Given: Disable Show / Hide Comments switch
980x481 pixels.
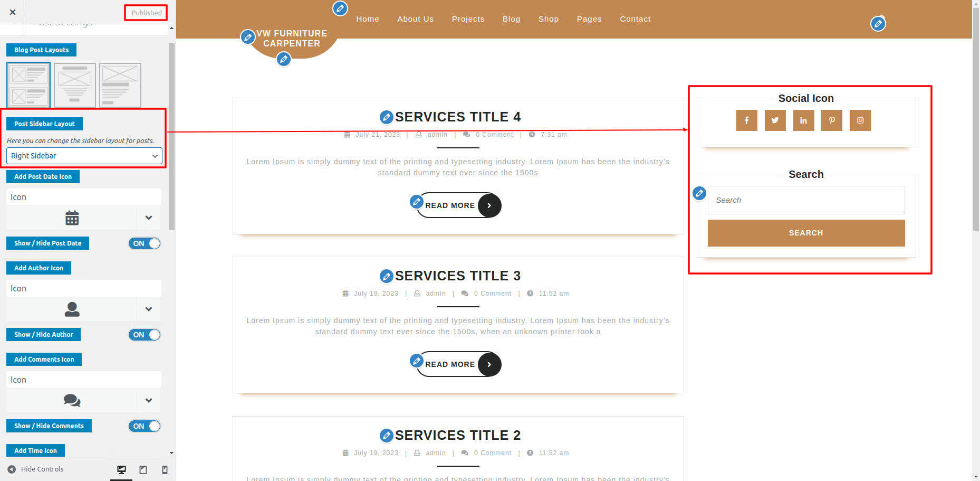Looking at the screenshot, I should point(144,426).
